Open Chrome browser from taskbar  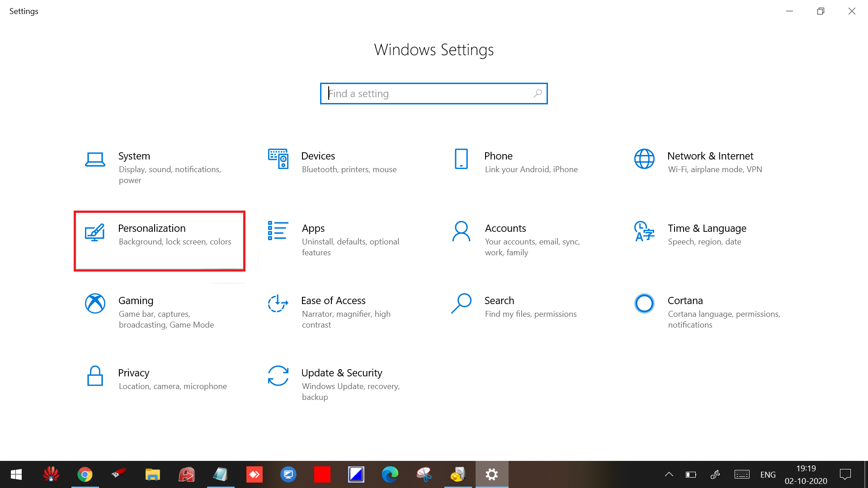click(85, 474)
